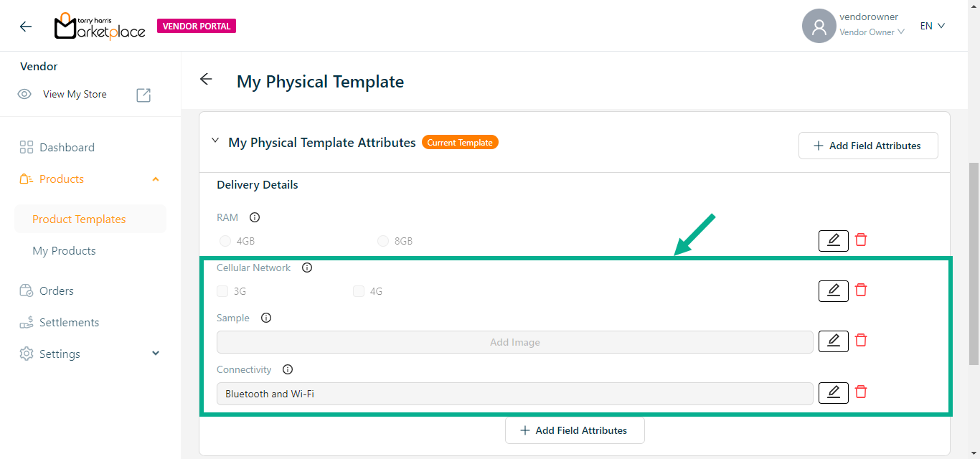Image resolution: width=980 pixels, height=459 pixels.
Task: Open store in new window icon
Action: [143, 95]
